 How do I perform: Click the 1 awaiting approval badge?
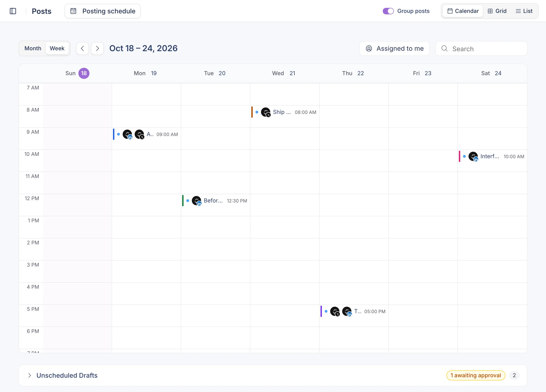point(476,375)
